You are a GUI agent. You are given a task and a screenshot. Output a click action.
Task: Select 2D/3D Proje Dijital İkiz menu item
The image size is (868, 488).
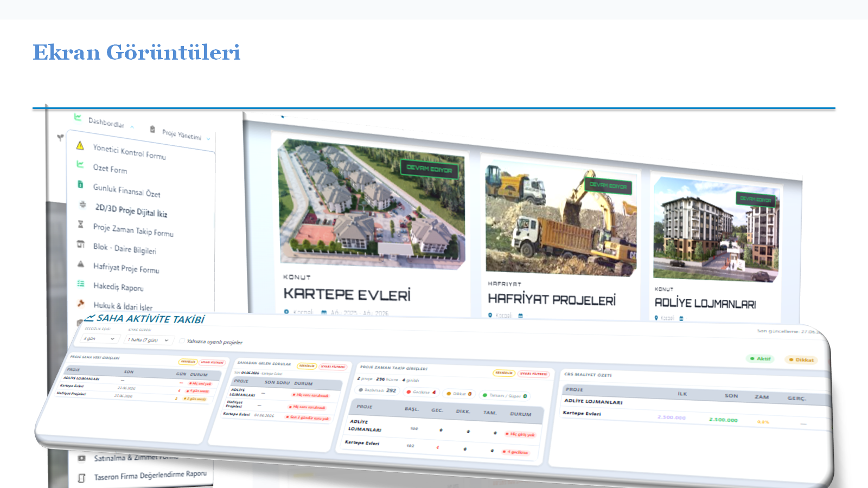click(x=131, y=210)
